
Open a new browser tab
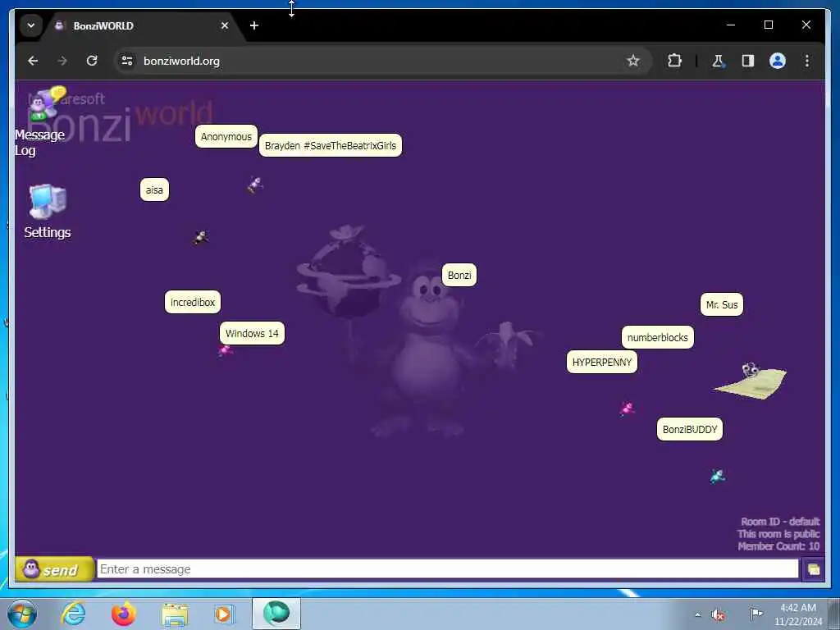point(254,25)
